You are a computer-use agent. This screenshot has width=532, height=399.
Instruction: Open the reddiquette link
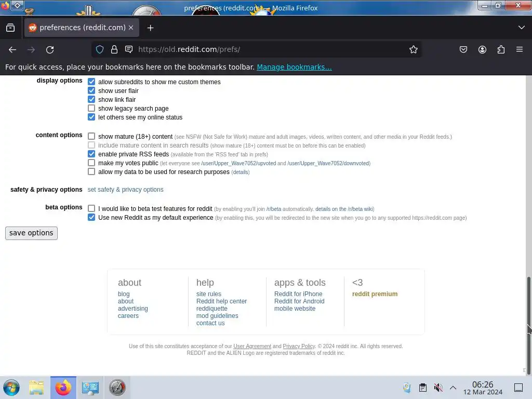[212, 309]
